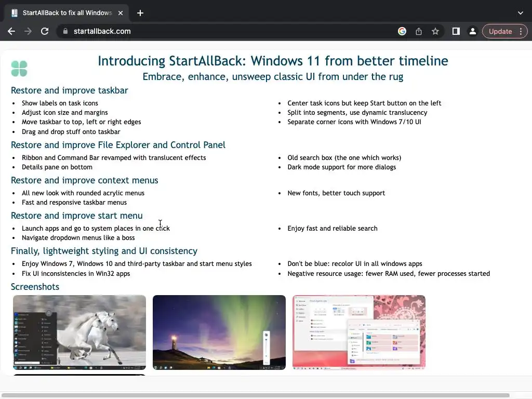Open the pink themed screenshot thumbnail
Viewport: 532px width, 399px height.
coord(359,332)
